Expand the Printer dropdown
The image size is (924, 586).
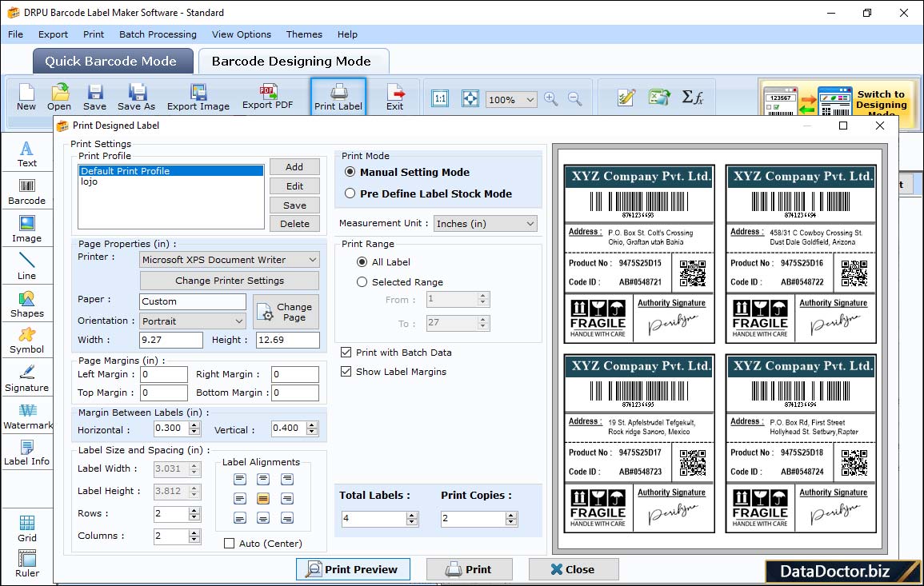(x=230, y=260)
